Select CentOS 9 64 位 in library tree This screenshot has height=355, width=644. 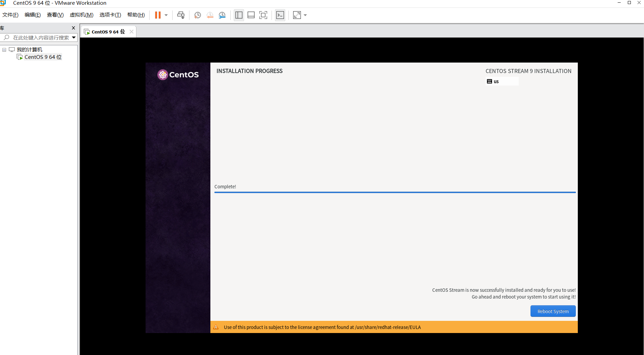tap(43, 57)
